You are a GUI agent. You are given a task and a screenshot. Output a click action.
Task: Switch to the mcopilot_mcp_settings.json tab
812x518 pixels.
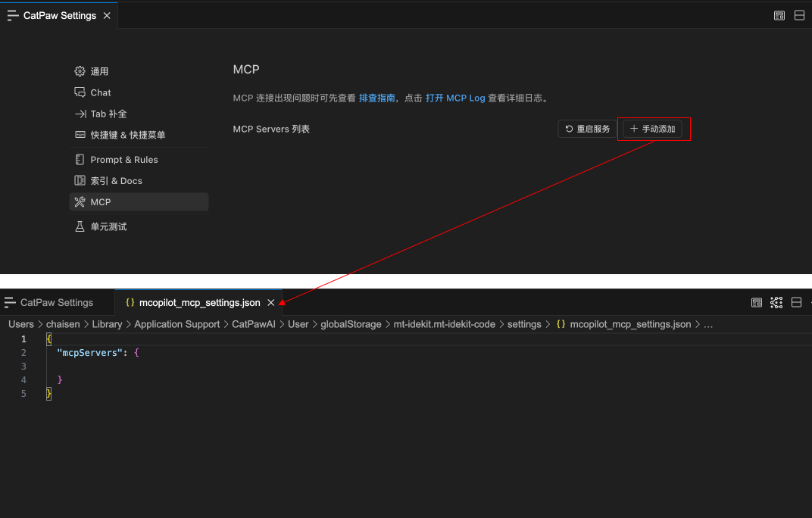(x=199, y=302)
